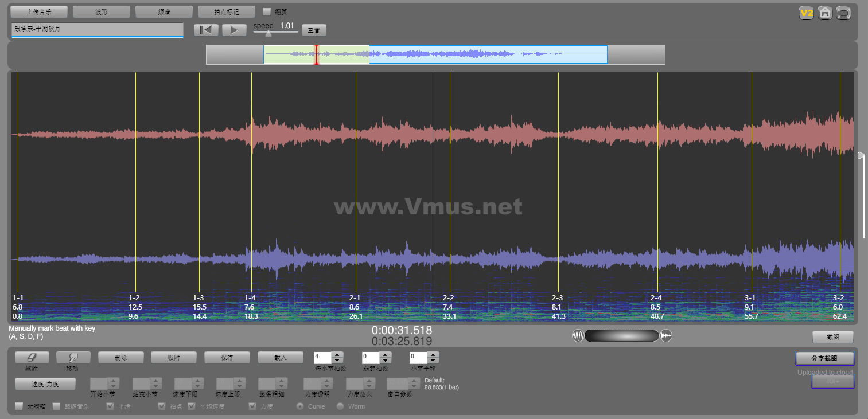Click the 上传音乐 upload button
Viewport: 868px width, 419px height.
39,11
